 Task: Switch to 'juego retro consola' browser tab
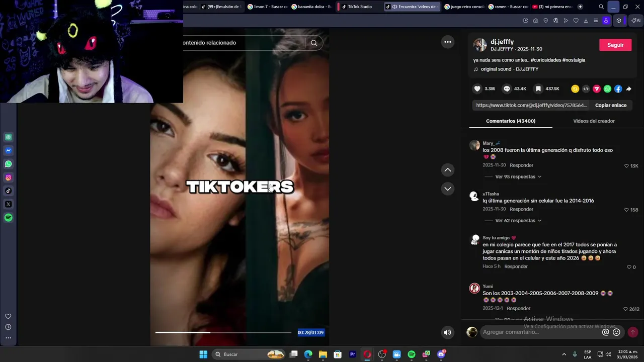464,7
